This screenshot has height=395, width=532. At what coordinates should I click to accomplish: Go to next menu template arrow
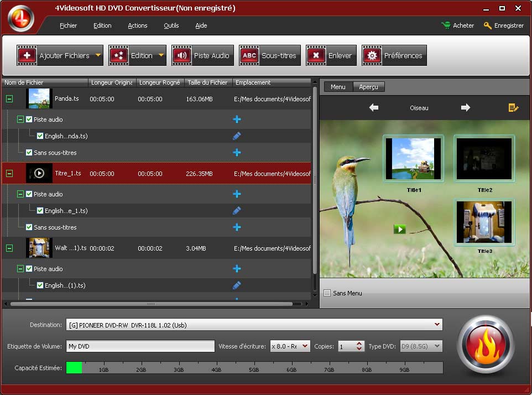point(465,108)
